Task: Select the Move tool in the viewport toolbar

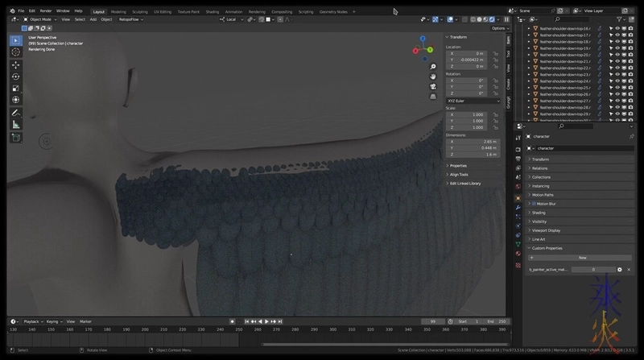Action: point(15,64)
